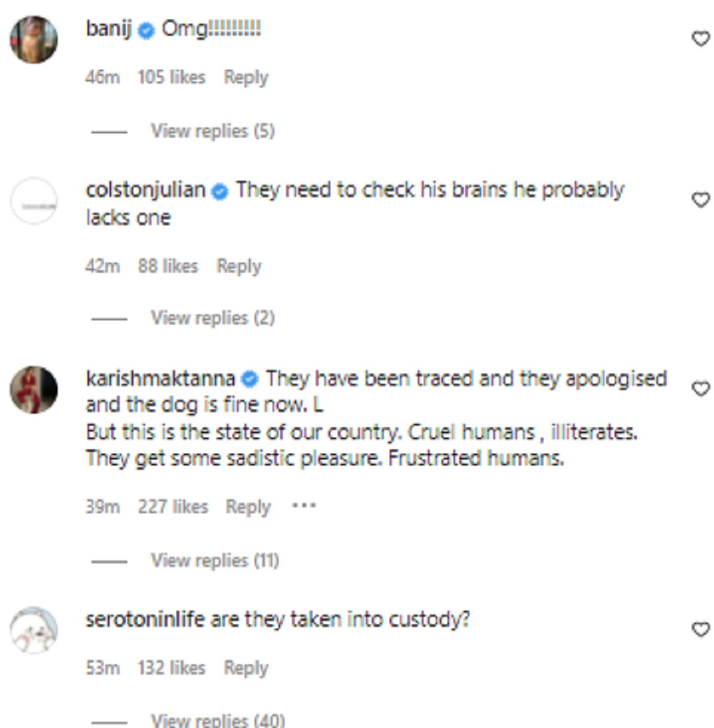Tap heart on karishmaktanna's comment

701,389
